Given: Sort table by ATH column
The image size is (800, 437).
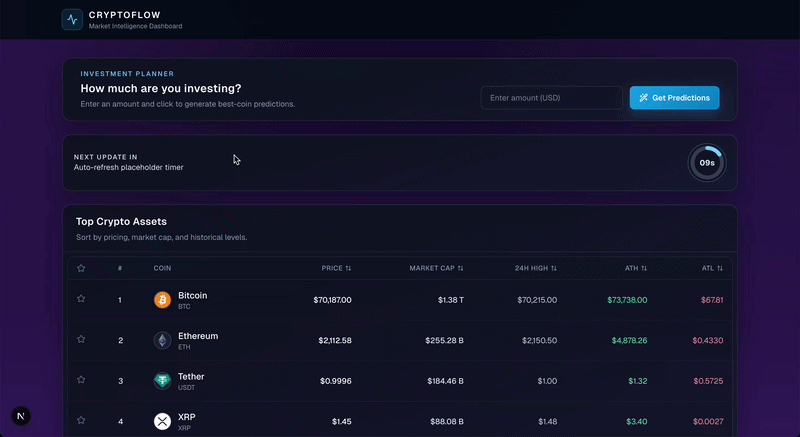Looking at the screenshot, I should tap(636, 268).
